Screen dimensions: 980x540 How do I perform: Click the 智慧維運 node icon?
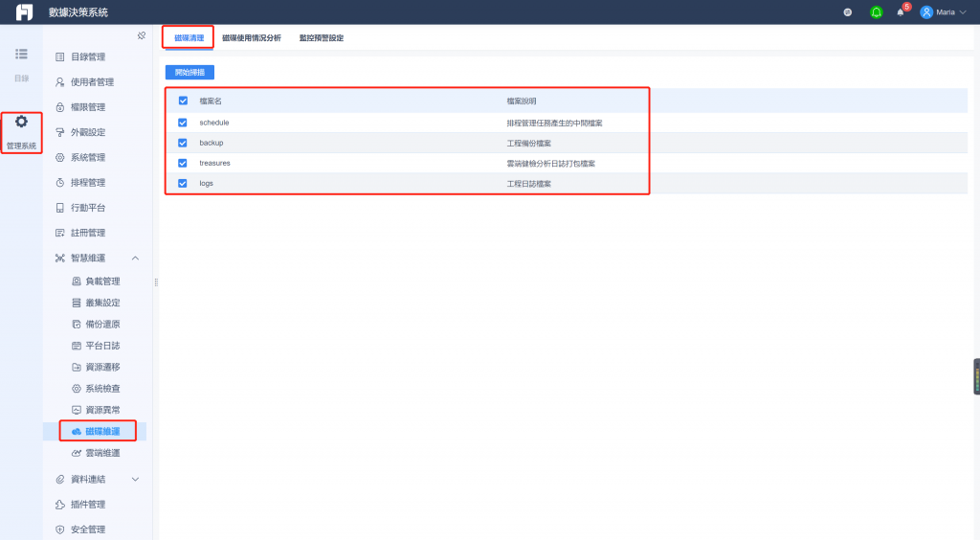click(60, 259)
